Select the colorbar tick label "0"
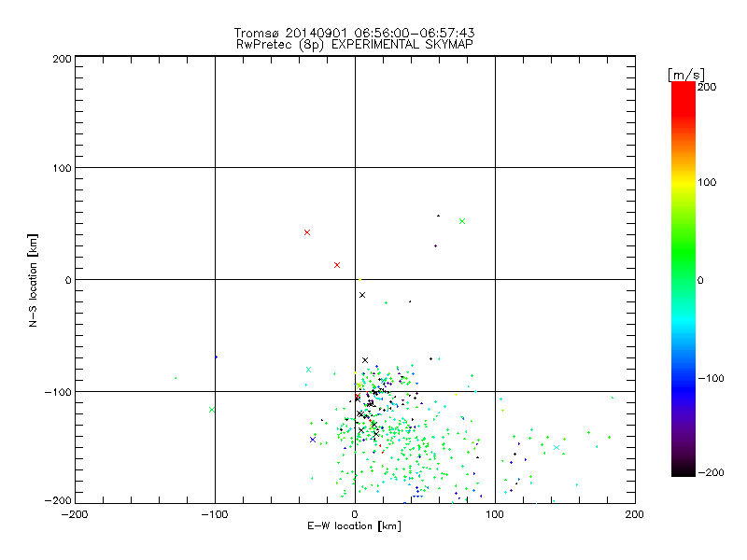Viewport: 747px width, 560px height. click(700, 280)
